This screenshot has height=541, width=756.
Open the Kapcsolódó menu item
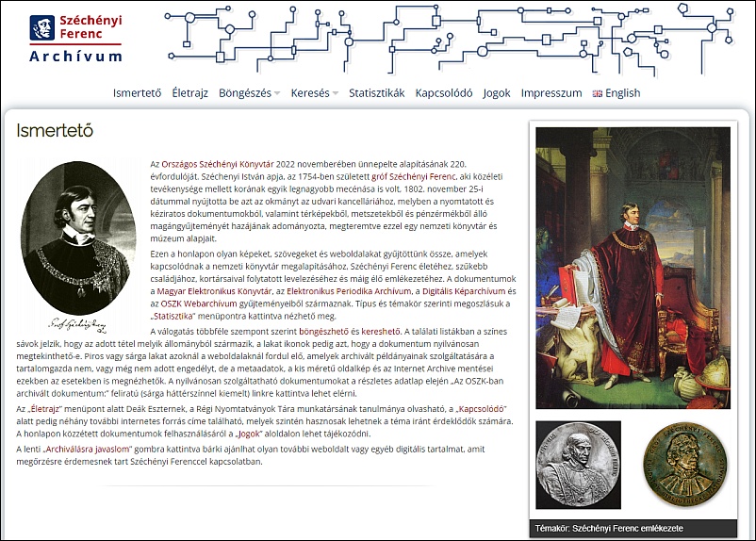tap(444, 93)
